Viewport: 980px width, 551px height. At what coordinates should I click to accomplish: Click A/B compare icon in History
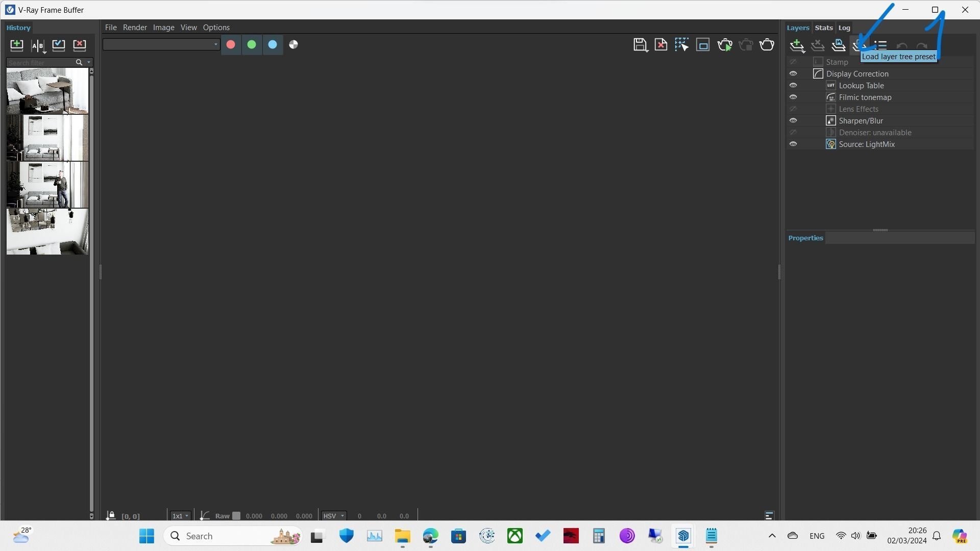[38, 45]
